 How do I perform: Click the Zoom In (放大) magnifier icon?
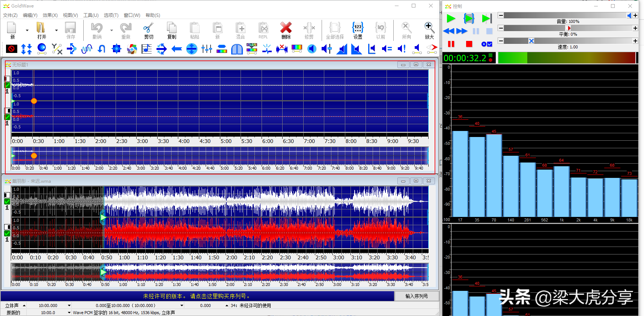pos(429,28)
